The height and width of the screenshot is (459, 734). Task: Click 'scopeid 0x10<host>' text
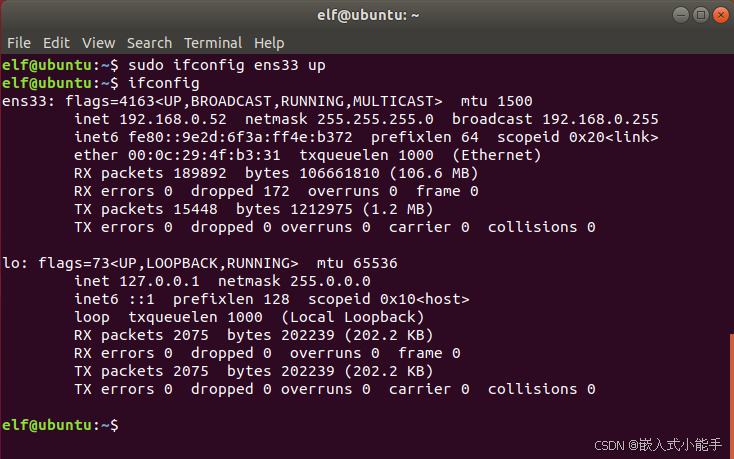[x=389, y=299]
